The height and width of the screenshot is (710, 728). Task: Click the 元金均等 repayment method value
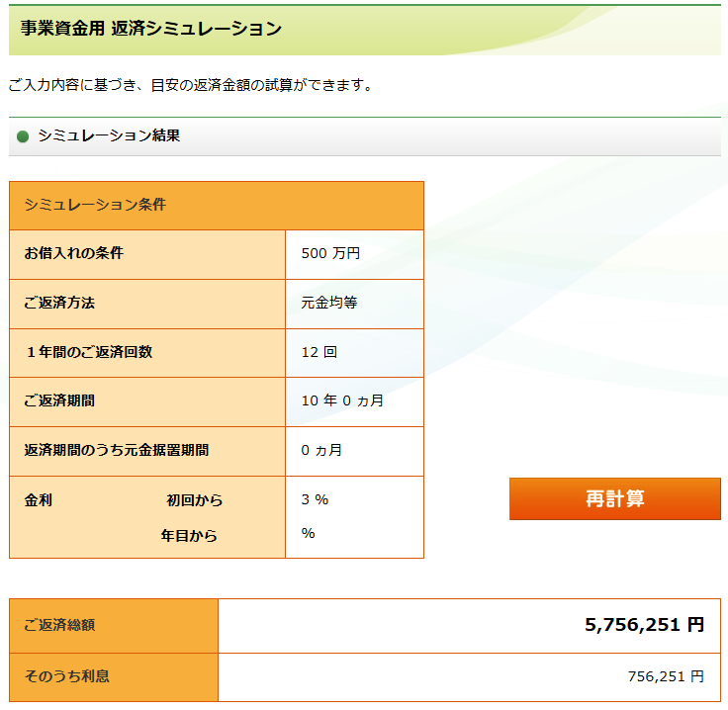(x=328, y=303)
